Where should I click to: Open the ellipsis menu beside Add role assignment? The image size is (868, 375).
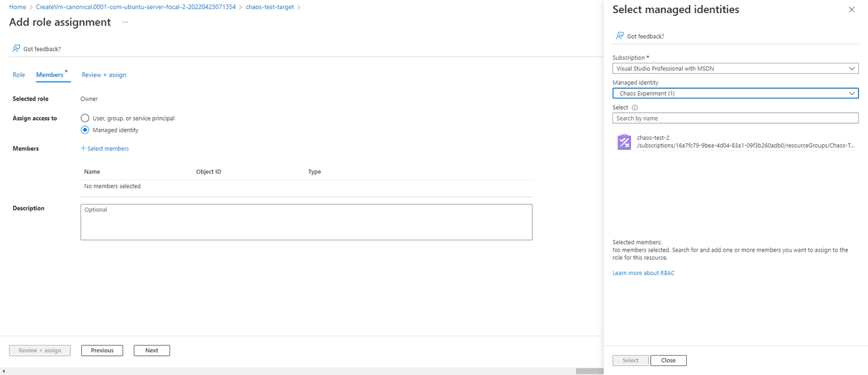[125, 22]
